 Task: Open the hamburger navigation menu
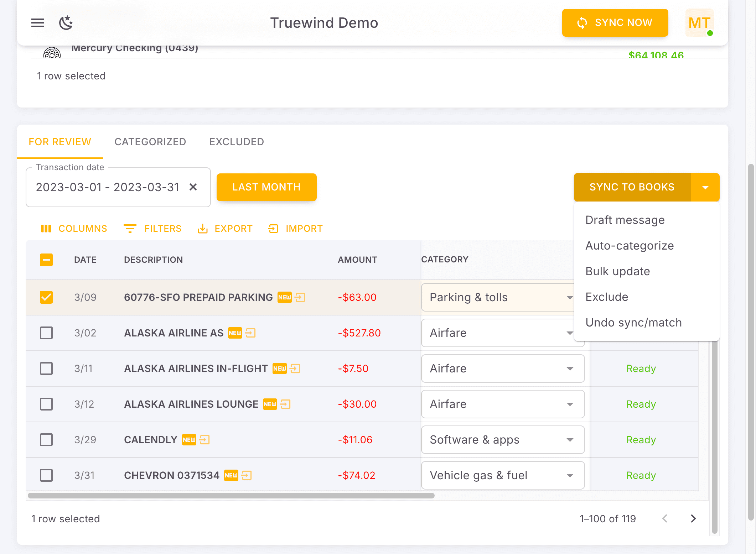[x=38, y=23]
